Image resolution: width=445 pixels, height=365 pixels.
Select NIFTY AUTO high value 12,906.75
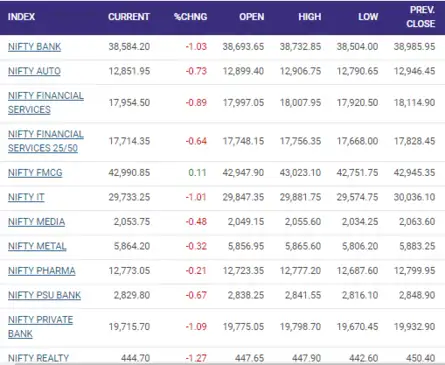(x=300, y=71)
